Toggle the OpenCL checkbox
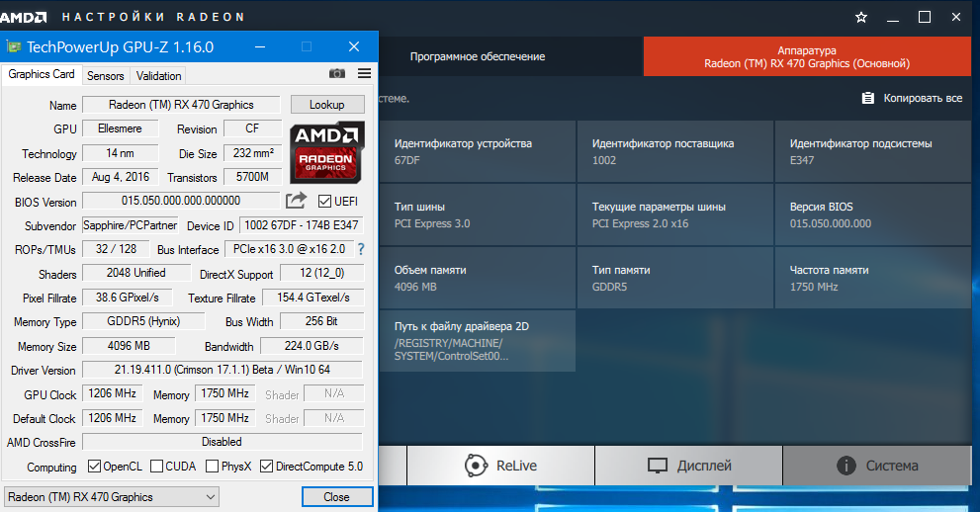This screenshot has width=980, height=512. pyautogui.click(x=94, y=466)
